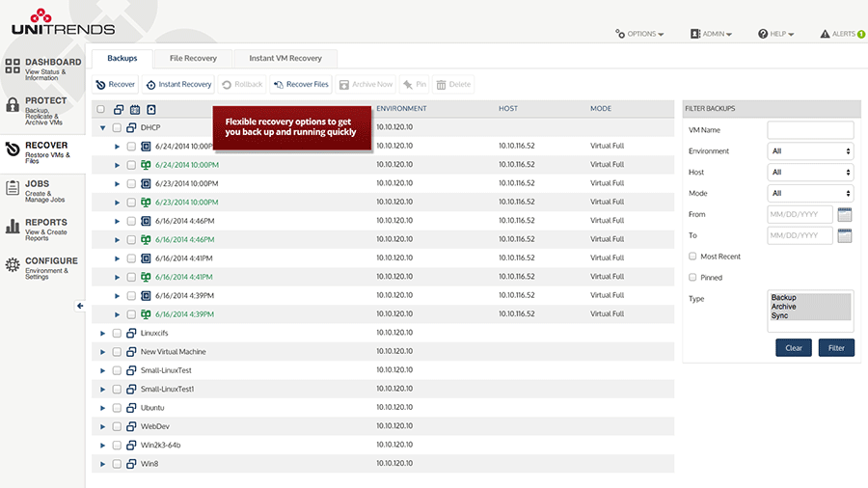
Task: Collapse the DHCP tree node
Action: pyautogui.click(x=102, y=128)
